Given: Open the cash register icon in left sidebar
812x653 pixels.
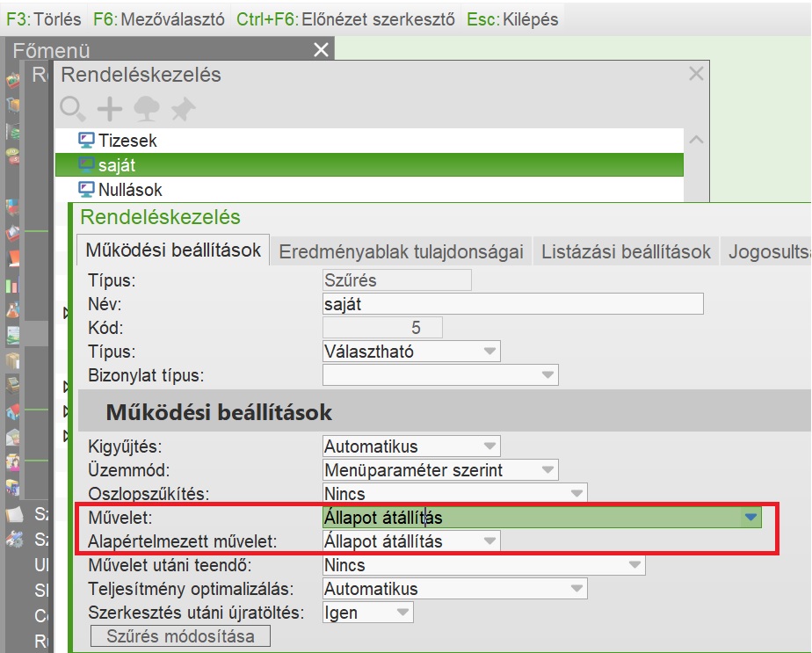Looking at the screenshot, I should [12, 385].
